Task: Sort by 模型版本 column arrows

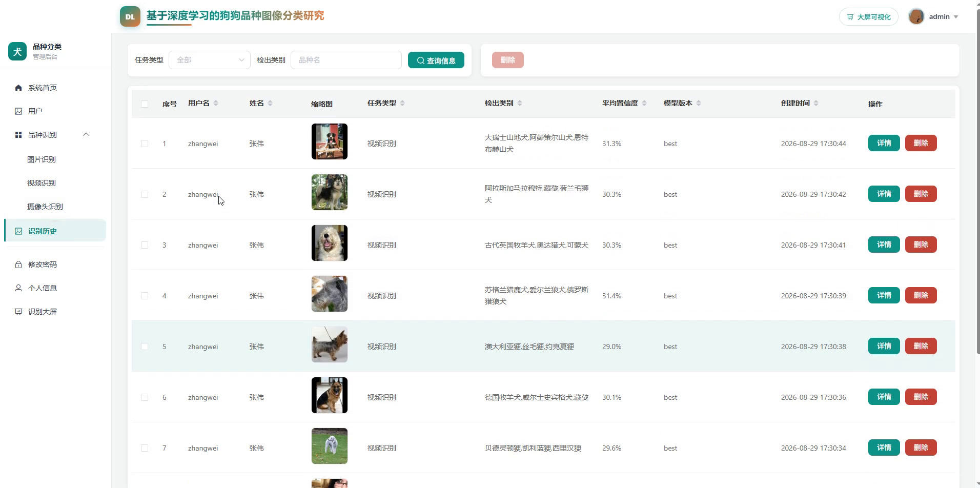Action: point(699,103)
